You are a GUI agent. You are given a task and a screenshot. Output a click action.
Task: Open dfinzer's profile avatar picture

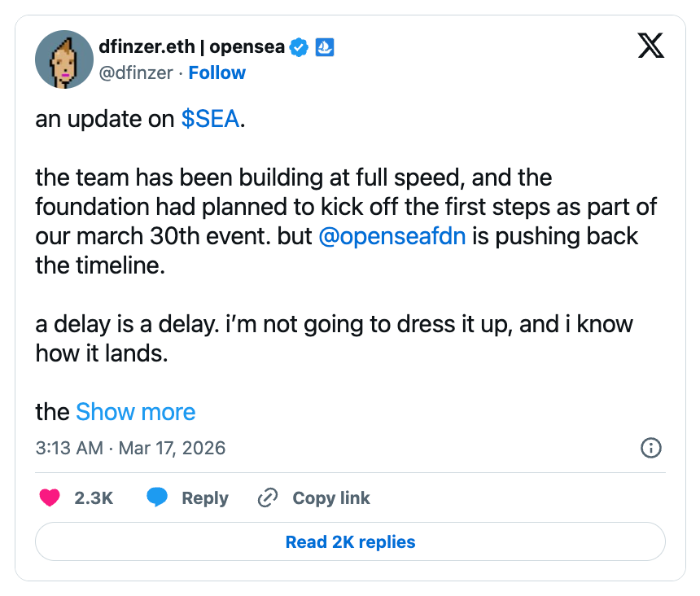tap(64, 59)
